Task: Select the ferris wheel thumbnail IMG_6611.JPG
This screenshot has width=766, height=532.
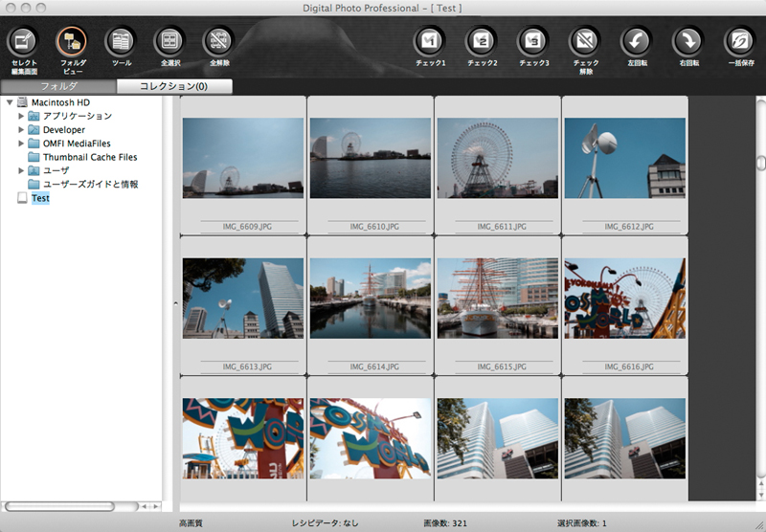Action: 497,158
